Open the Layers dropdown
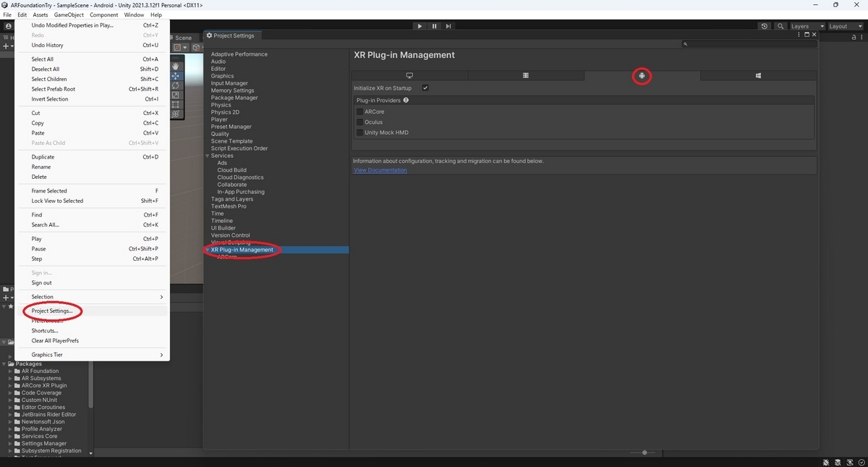The image size is (868, 467). pyautogui.click(x=807, y=26)
